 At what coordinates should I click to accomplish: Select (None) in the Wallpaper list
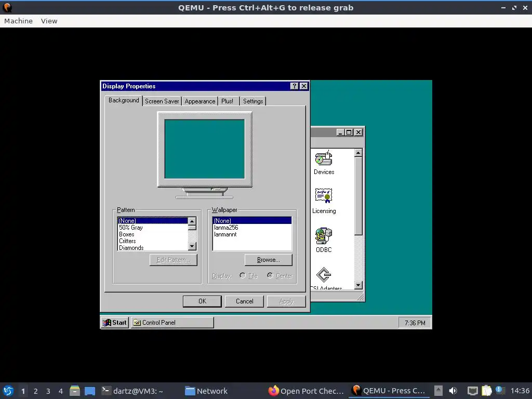[252, 220]
